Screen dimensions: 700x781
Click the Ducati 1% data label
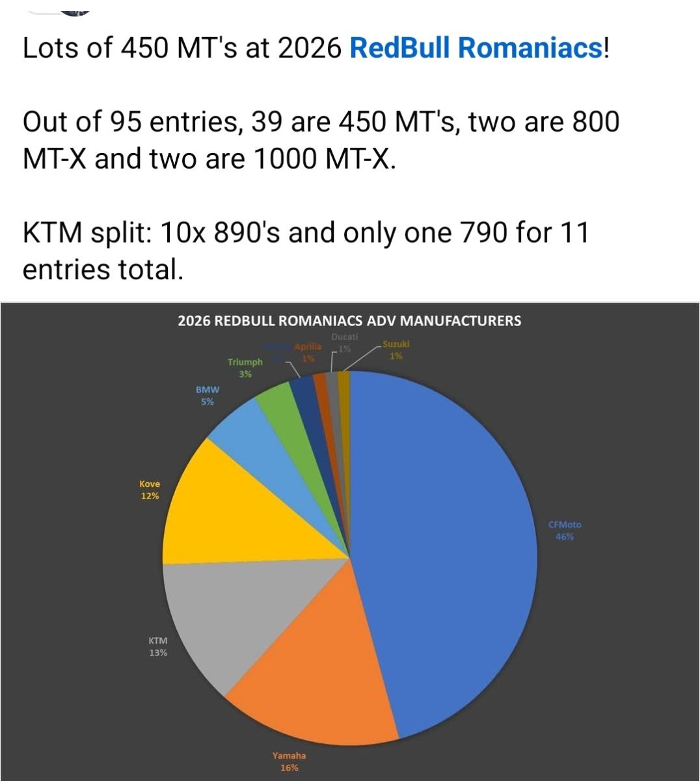pyautogui.click(x=344, y=342)
